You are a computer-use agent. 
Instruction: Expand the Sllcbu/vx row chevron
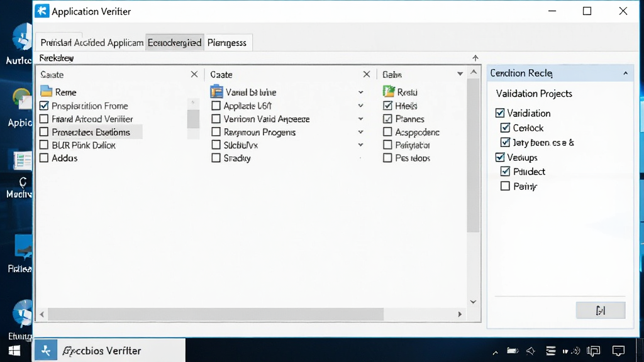click(360, 145)
